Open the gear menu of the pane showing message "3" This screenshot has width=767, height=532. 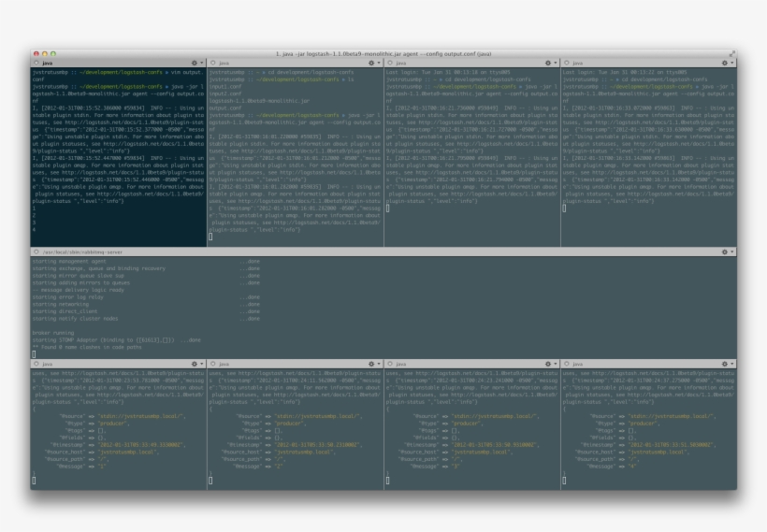[x=548, y=363]
